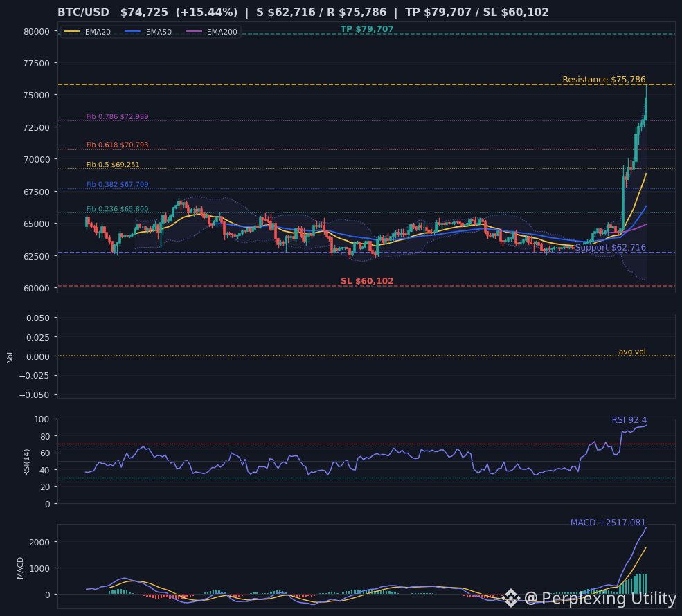Click the 'Resistance $75,786' chart label
682x616 pixels.
pos(604,80)
